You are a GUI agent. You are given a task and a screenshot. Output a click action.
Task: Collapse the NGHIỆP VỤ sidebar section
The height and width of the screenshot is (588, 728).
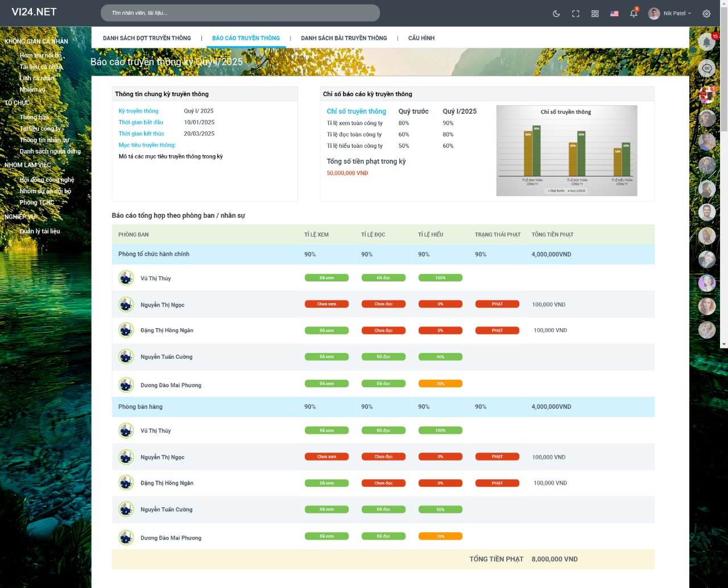point(20,217)
